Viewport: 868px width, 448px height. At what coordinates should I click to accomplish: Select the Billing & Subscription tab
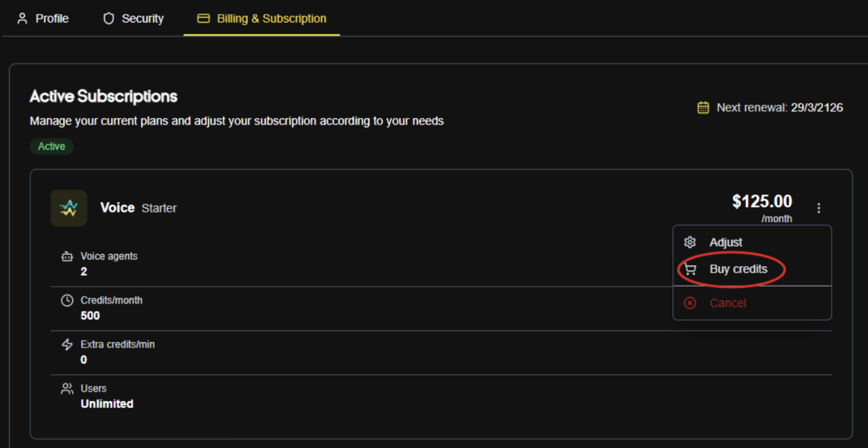[x=262, y=19]
